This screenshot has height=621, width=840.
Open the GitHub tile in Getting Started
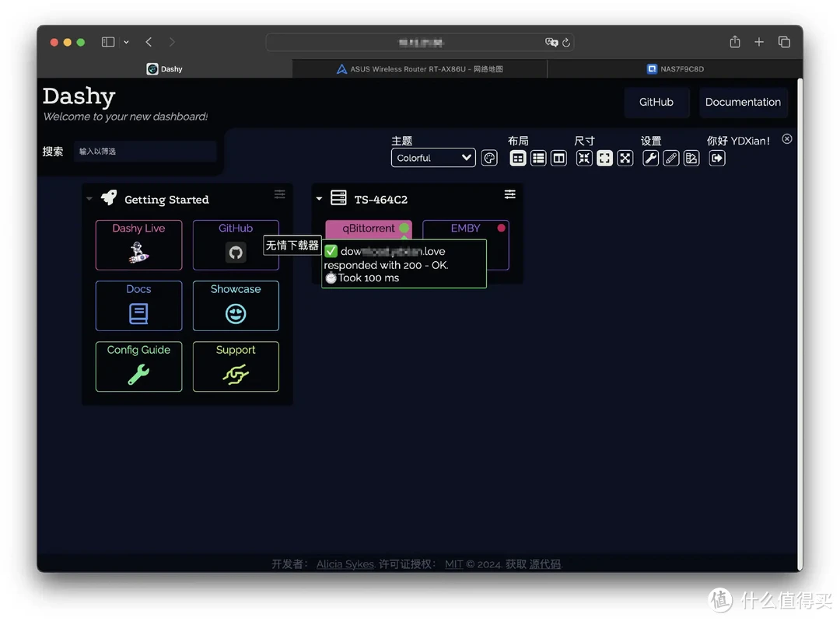coord(236,245)
